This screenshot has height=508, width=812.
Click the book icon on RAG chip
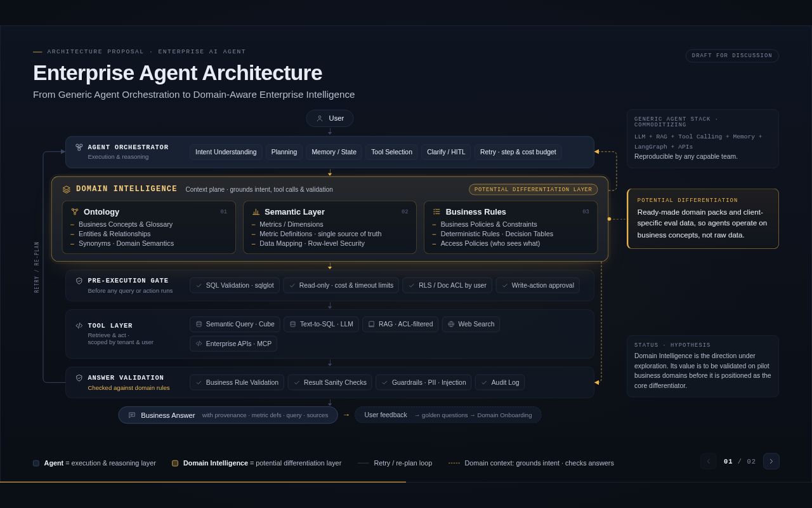[x=372, y=324]
